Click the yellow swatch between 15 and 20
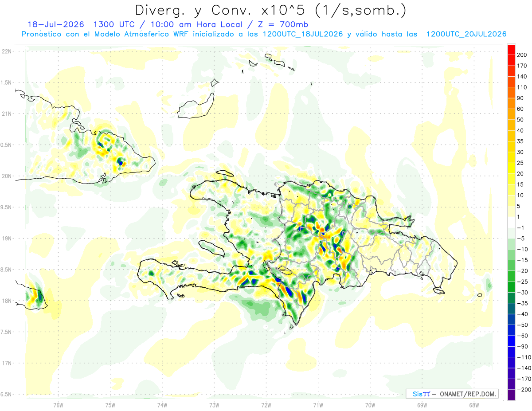The image size is (532, 411). point(511,179)
